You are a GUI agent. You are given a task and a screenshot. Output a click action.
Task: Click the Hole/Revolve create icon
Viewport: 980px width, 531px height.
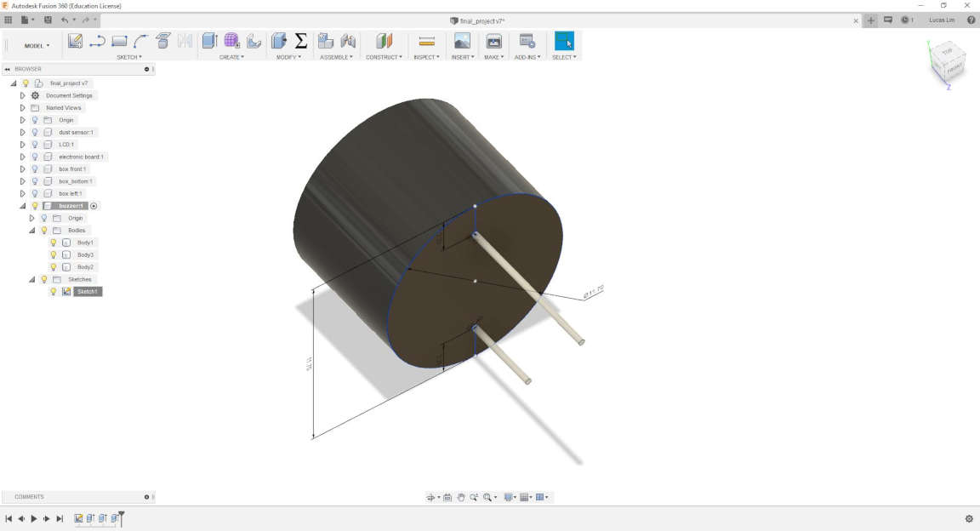[254, 42]
